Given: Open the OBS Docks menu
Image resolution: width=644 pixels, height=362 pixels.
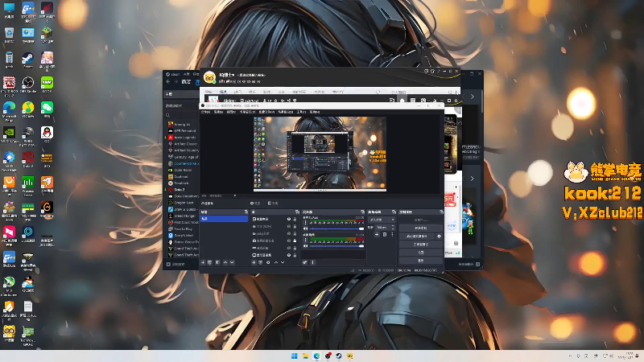Looking at the screenshot, I should [247, 112].
